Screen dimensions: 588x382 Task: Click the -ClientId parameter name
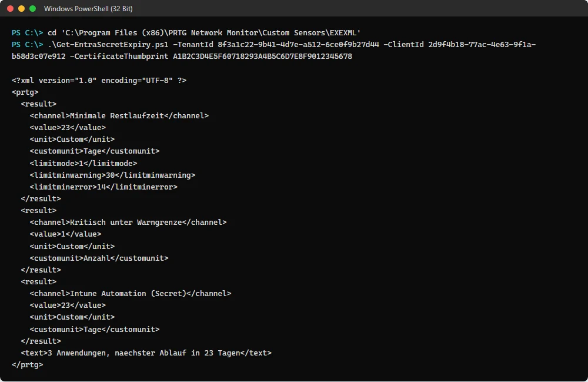pyautogui.click(x=403, y=44)
